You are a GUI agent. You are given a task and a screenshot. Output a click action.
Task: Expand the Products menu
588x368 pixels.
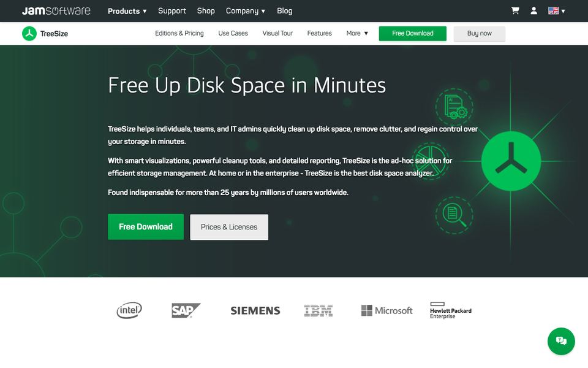(127, 11)
